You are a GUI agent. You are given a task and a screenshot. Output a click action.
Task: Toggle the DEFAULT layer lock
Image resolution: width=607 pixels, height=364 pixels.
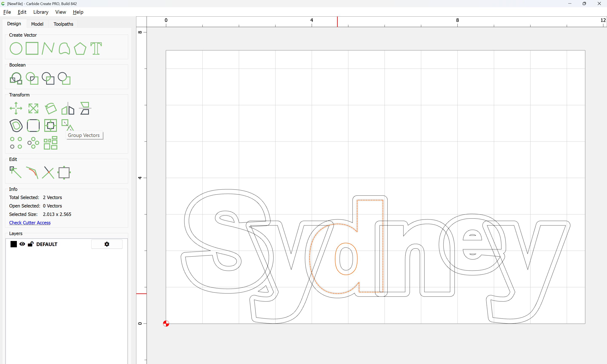(30, 244)
